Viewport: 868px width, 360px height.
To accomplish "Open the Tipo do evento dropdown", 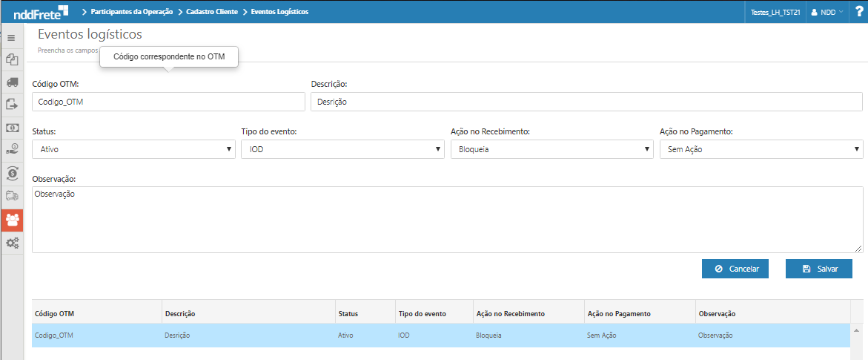I will 342,149.
